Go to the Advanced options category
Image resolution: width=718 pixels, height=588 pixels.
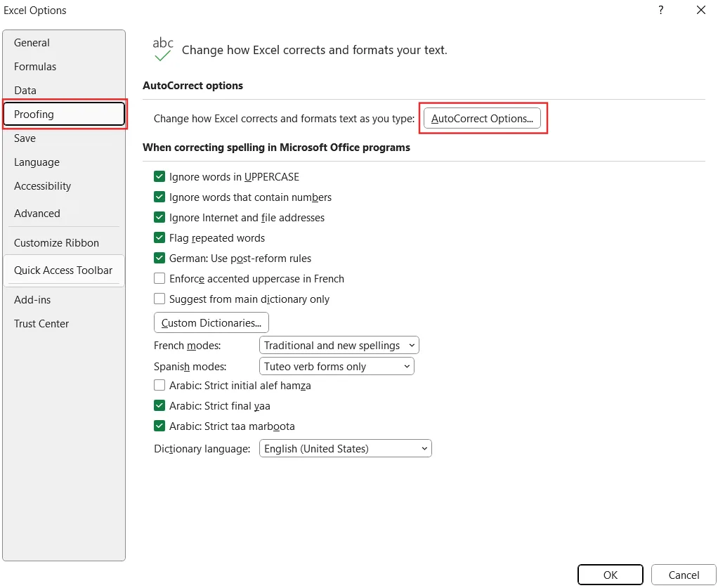[x=64, y=214]
